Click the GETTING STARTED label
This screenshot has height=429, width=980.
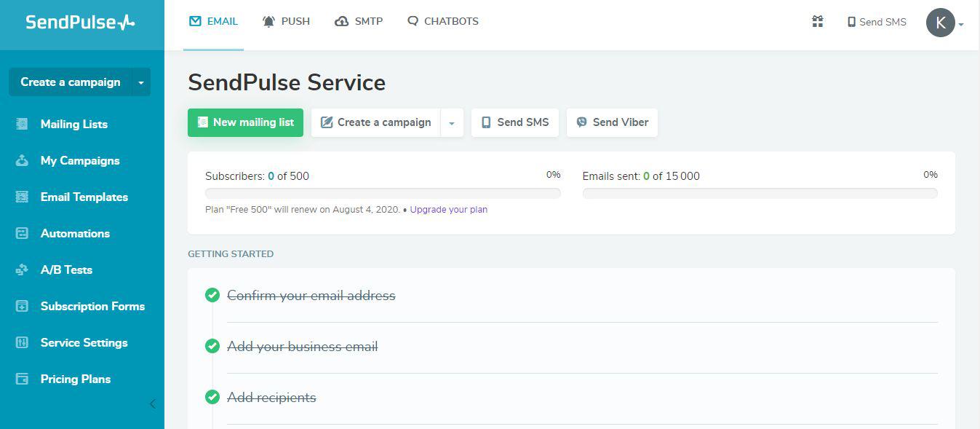click(x=231, y=254)
